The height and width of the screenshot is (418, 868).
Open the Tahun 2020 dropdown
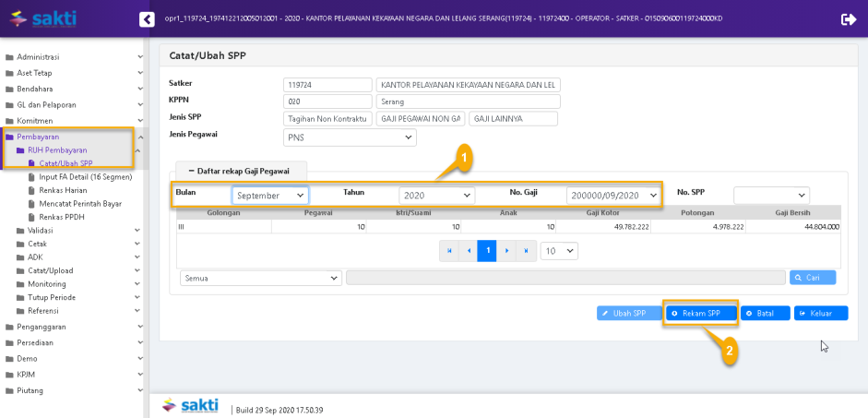pyautogui.click(x=436, y=196)
